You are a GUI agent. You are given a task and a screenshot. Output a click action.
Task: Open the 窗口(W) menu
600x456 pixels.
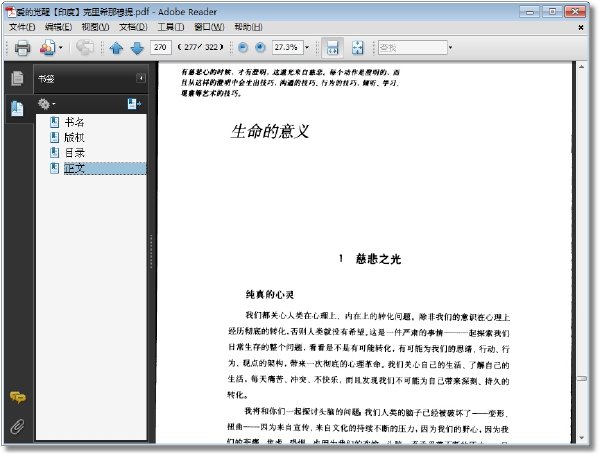tap(209, 27)
